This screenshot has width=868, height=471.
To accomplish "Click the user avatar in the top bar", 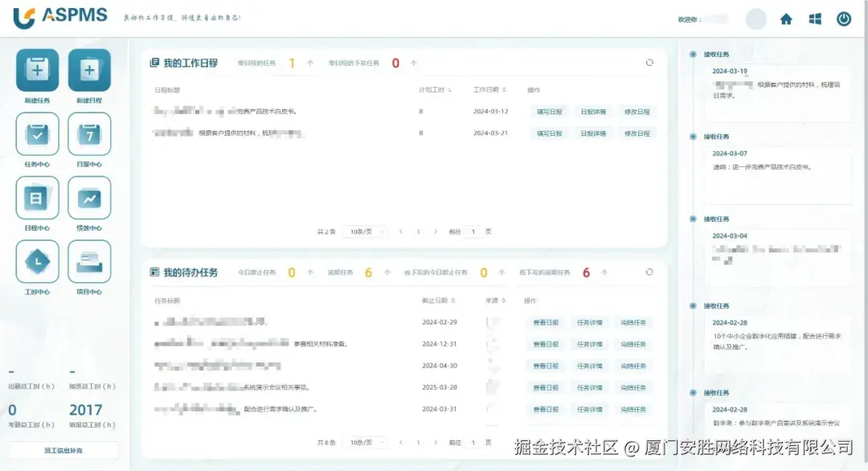I will [x=756, y=18].
